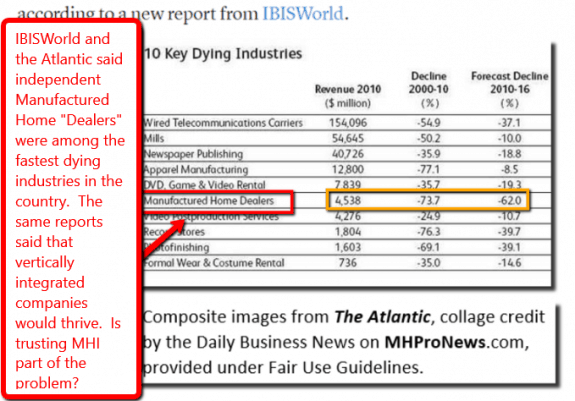Select 'Formal Wear & Costume Rental' label
Screen dimensions: 575x401
[x=214, y=263]
